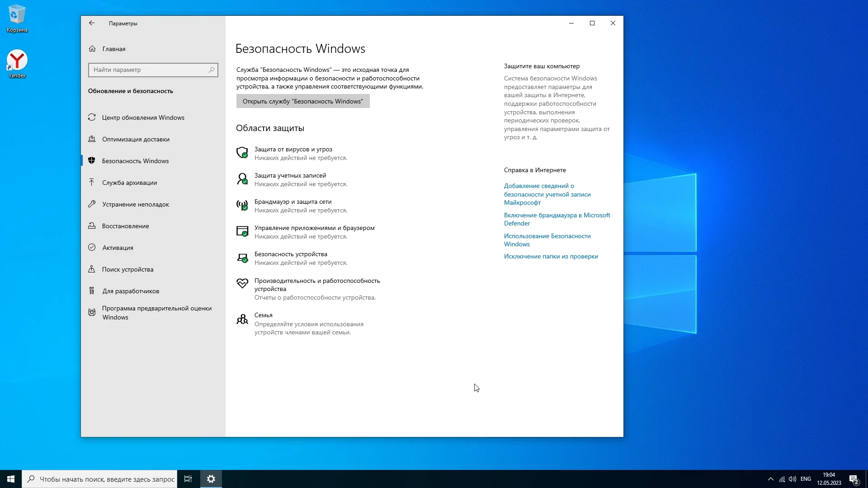Click the virus and threat protection shield icon
This screenshot has width=868, height=488.
[x=242, y=153]
